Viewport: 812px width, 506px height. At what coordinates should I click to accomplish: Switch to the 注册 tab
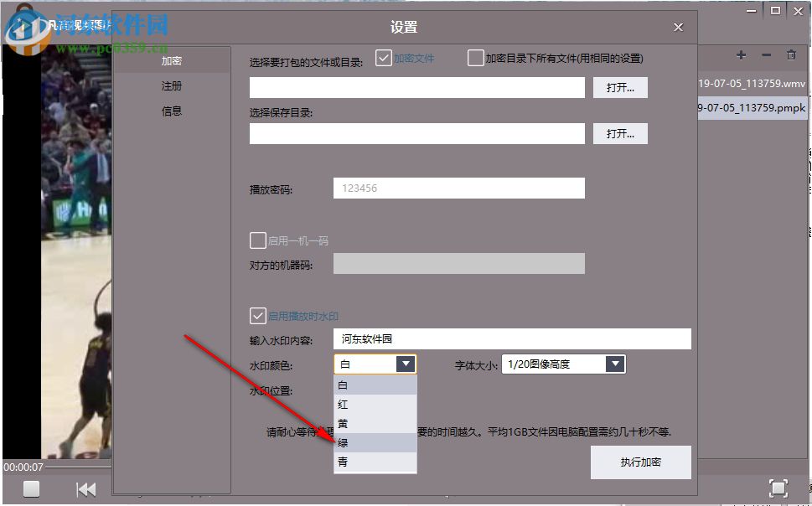click(x=171, y=85)
